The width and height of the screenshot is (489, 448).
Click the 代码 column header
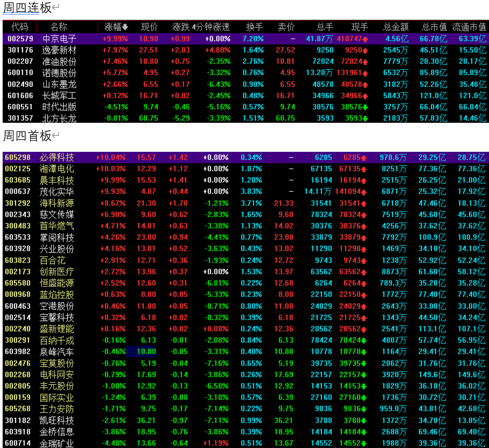pyautogui.click(x=20, y=27)
